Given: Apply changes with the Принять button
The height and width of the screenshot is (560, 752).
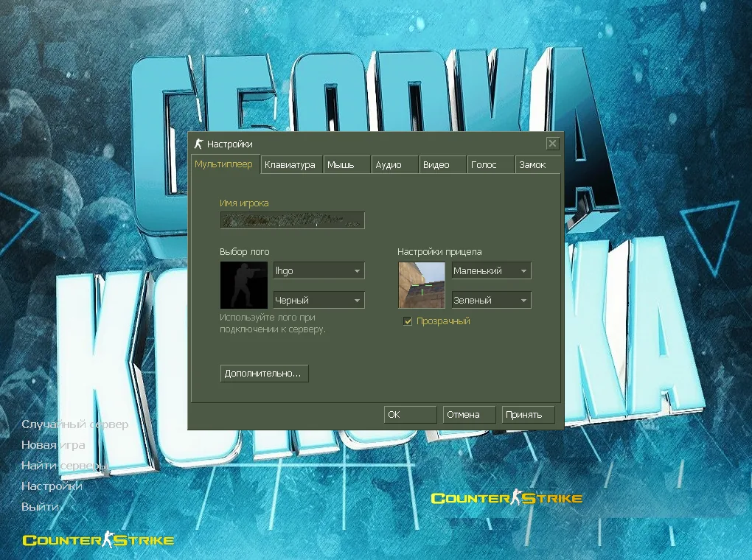Looking at the screenshot, I should [529, 415].
